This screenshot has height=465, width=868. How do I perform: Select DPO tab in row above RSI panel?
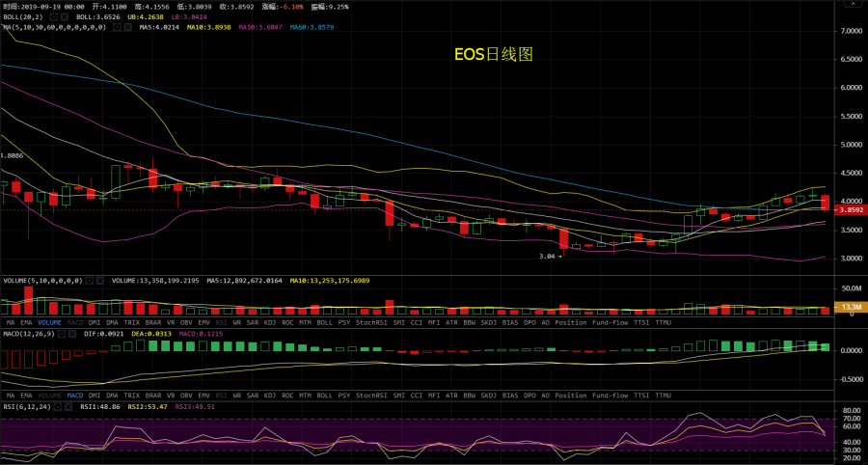529,396
